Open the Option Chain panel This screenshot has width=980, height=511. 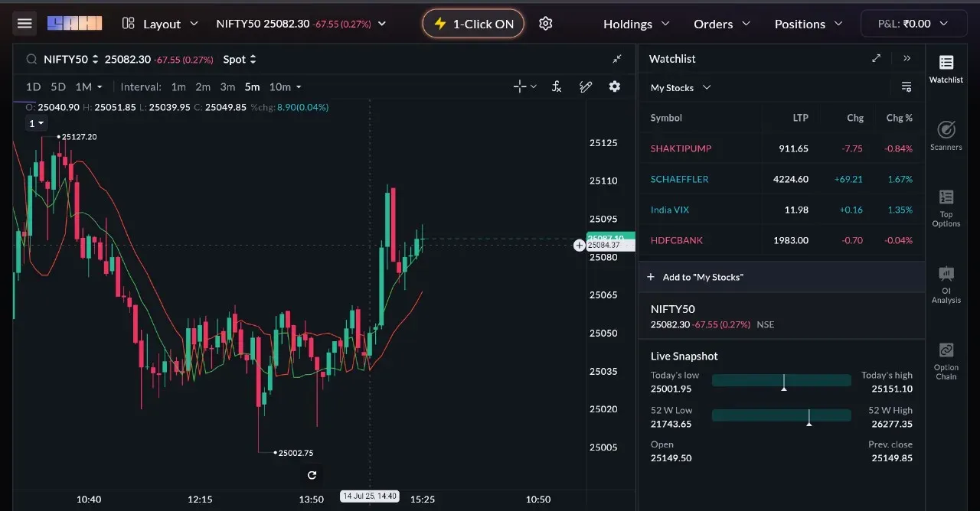click(x=946, y=360)
